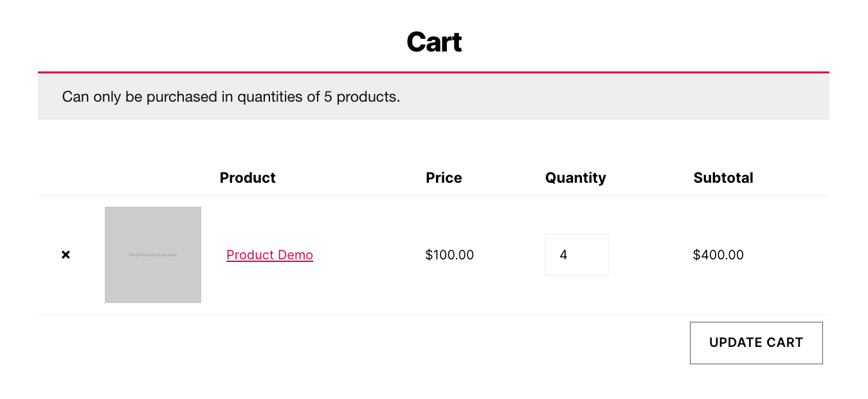Remove Product Demo from the cart
The image size is (868, 399).
click(66, 255)
